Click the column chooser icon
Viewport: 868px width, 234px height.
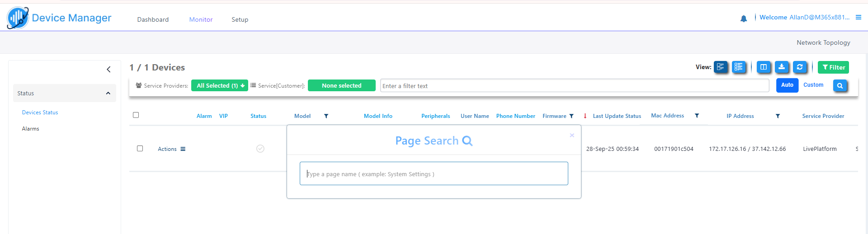764,67
